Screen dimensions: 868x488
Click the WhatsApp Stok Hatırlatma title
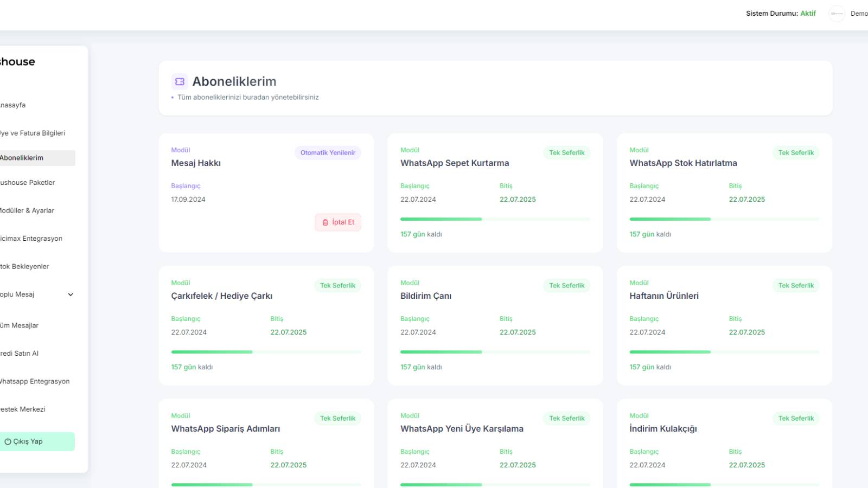(x=683, y=163)
